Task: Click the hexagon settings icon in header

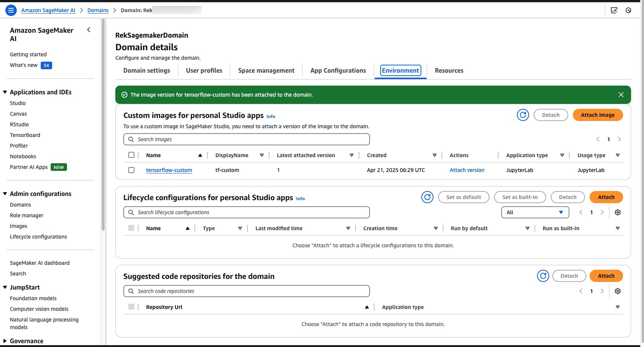Action: pos(628,10)
